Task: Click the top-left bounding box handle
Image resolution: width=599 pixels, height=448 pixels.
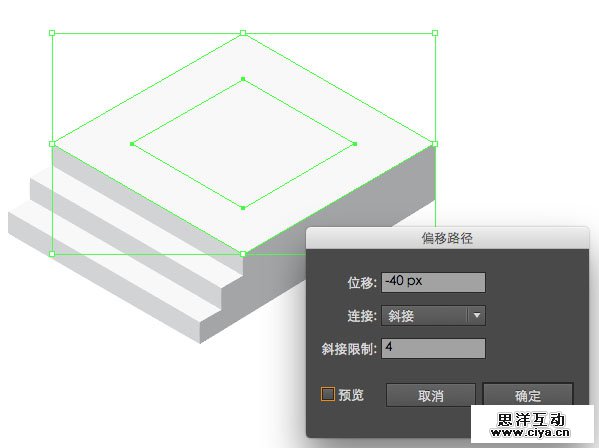Action: point(52,33)
